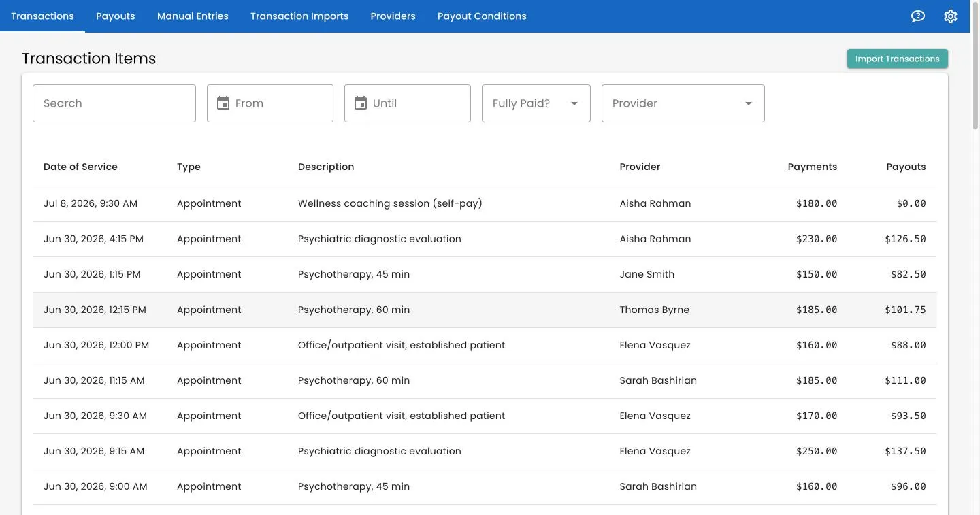Open the help chat icon
Viewport: 980px width, 515px height.
click(918, 16)
